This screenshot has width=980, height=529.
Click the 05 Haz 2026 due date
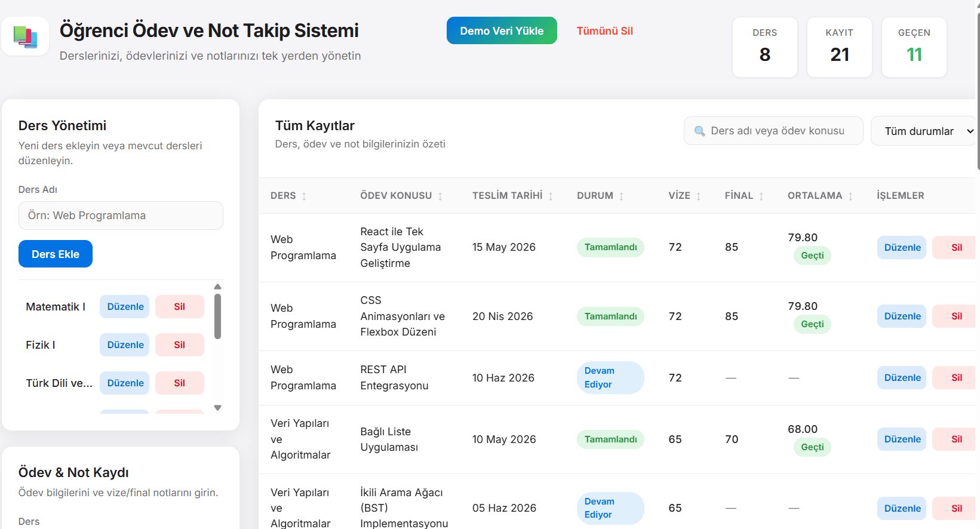504,508
